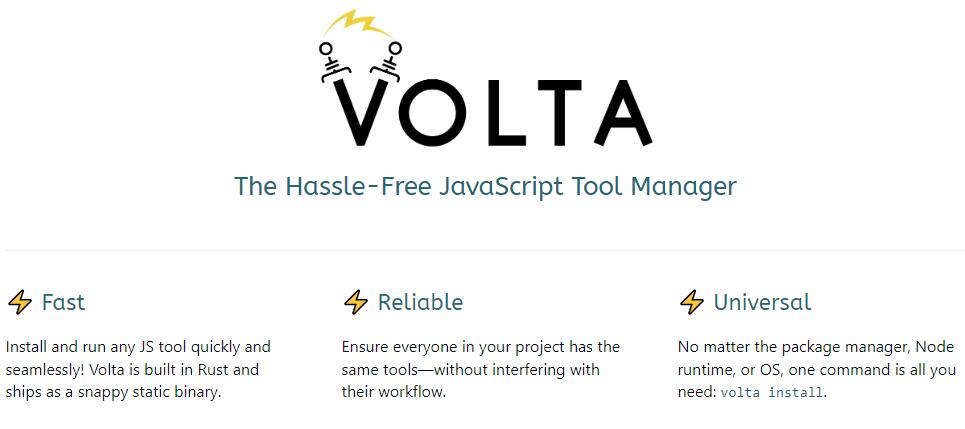965x429 pixels.
Task: Click the lightning icon beside Reliable
Action: (356, 302)
